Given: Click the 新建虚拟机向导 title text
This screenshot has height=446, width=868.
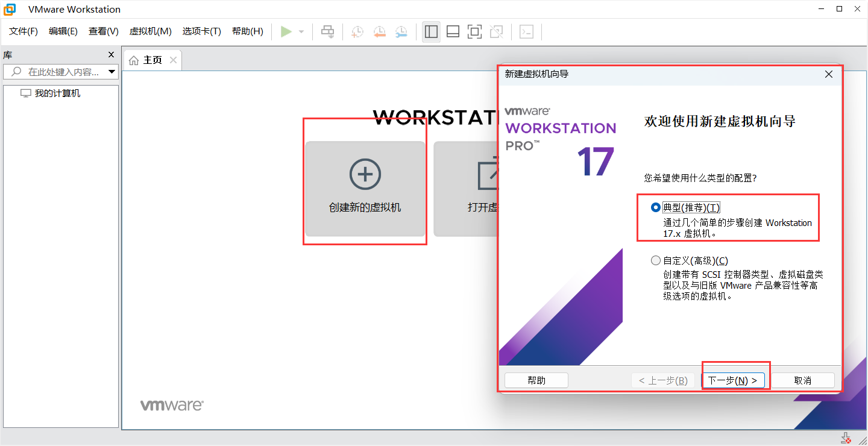Looking at the screenshot, I should [536, 74].
